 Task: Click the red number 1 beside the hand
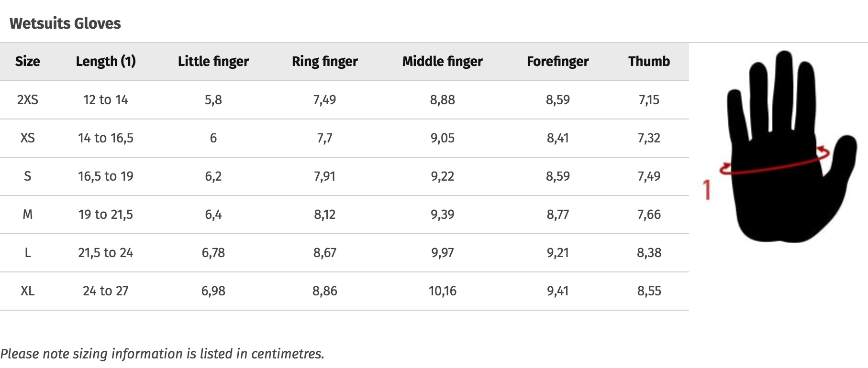[707, 190]
